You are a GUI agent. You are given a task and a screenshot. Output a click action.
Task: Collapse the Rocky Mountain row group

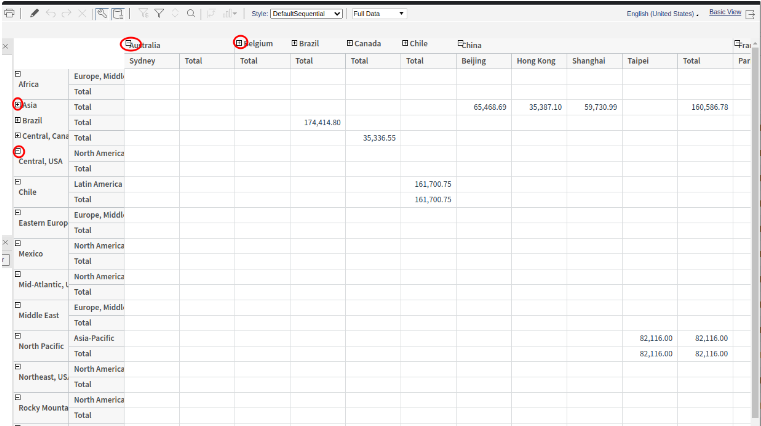(x=18, y=397)
